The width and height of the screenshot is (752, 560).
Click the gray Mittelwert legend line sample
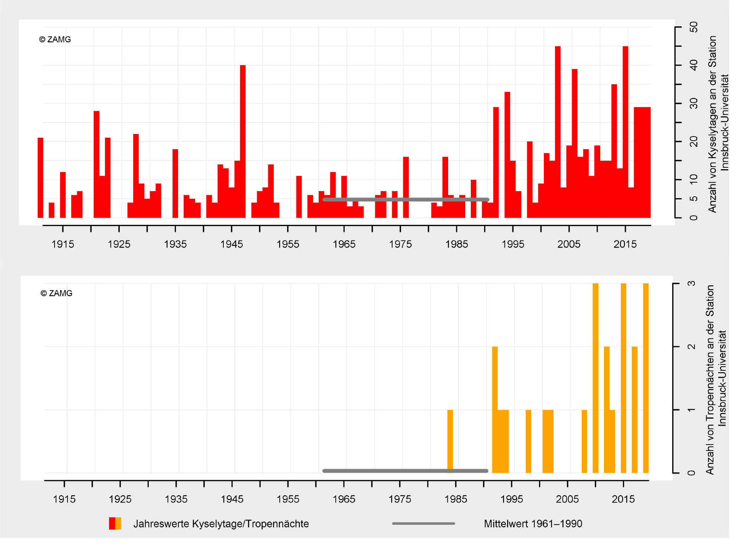tap(423, 524)
